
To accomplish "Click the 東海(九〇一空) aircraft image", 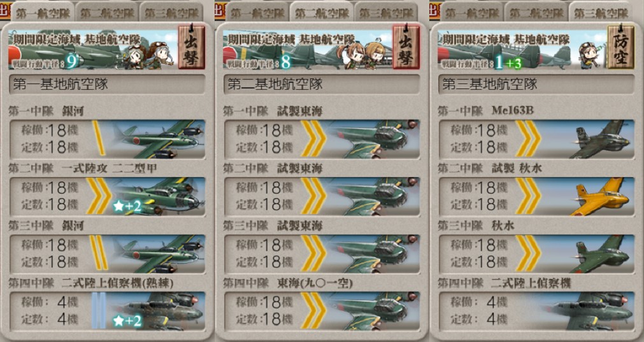I will pos(373,311).
